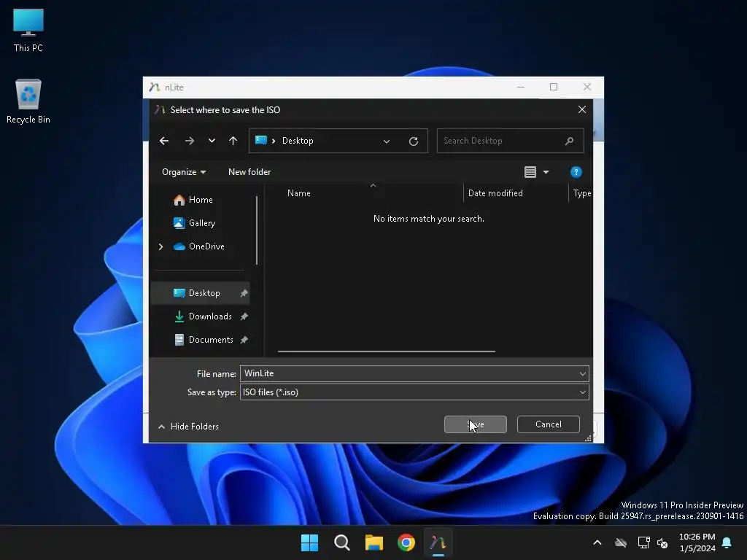The image size is (747, 560).
Task: Open the notifications bell icon
Action: pyautogui.click(x=727, y=542)
